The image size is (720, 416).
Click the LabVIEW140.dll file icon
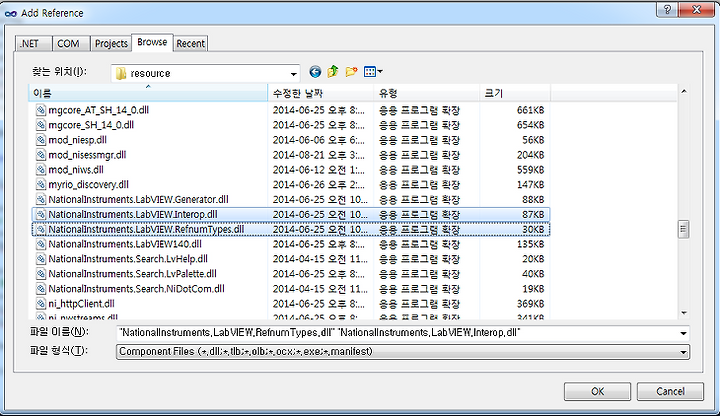[x=41, y=244]
